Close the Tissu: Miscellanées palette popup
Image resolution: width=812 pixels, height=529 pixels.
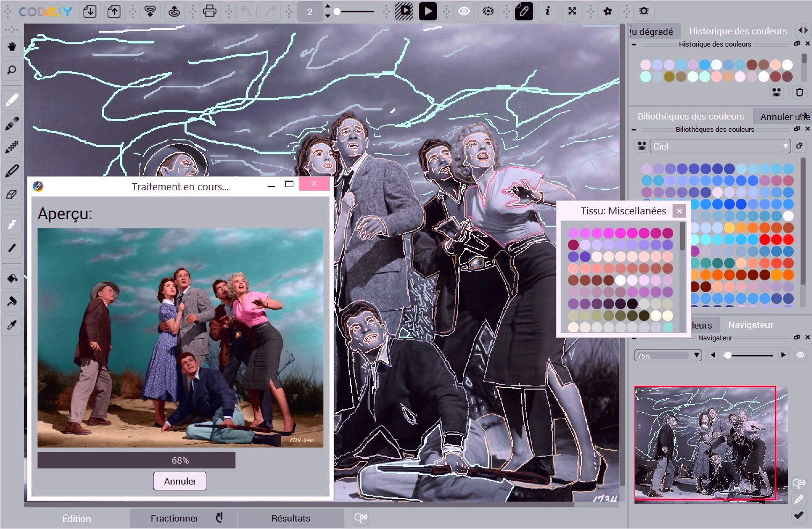(679, 211)
